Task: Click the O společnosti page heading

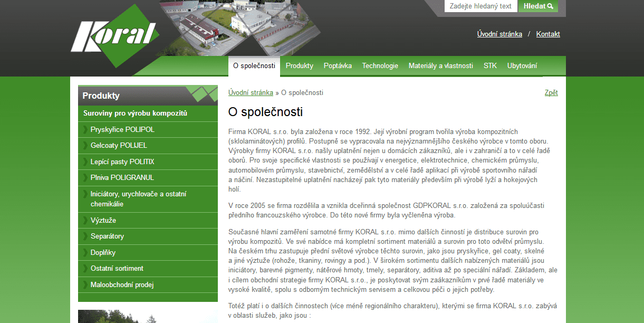Action: click(265, 112)
